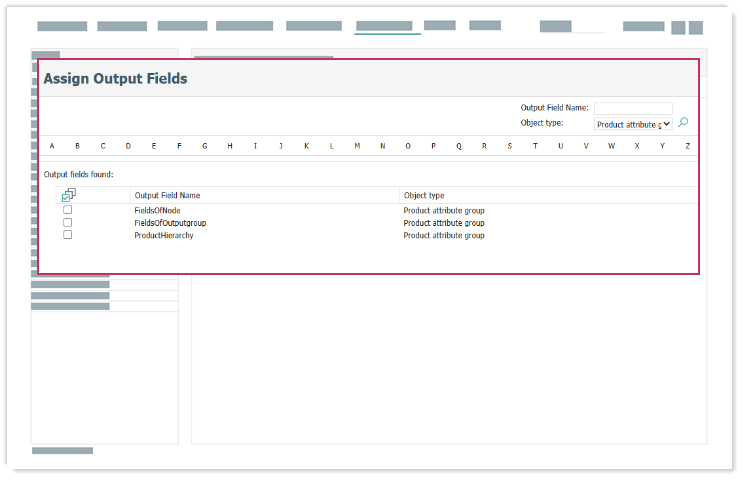The width and height of the screenshot is (742, 479).
Task: Pick letter H in alphabet filter
Action: pos(230,147)
